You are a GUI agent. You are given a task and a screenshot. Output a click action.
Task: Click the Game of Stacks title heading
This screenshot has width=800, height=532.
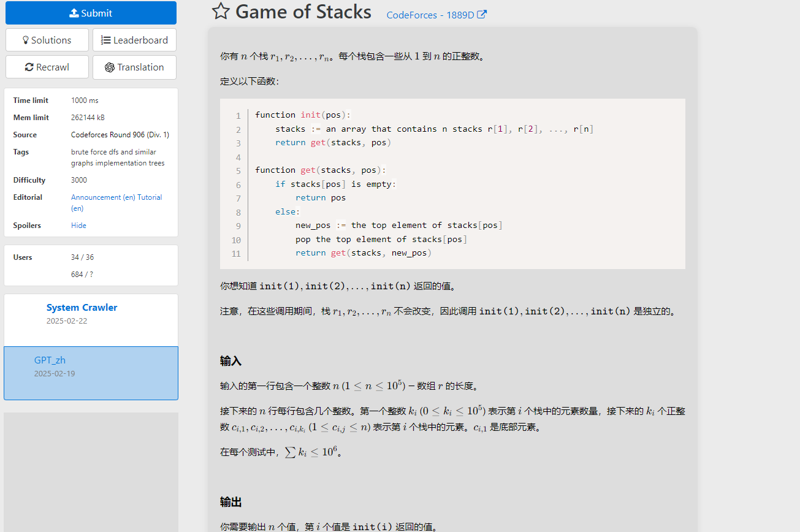[303, 11]
